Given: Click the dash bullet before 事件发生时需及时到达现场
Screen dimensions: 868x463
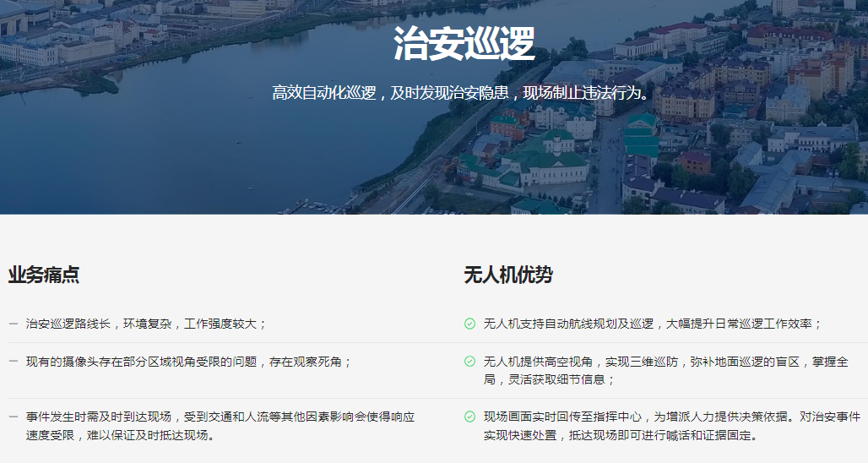Looking at the screenshot, I should [14, 417].
